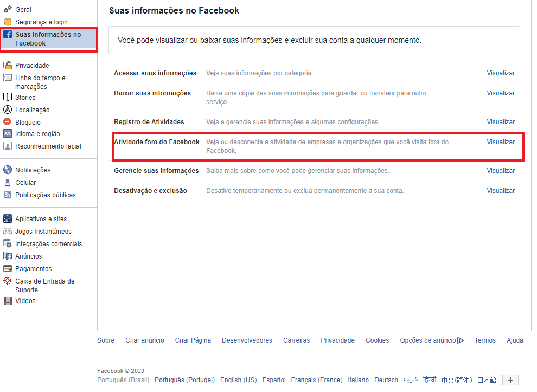Click Visualizar for Baixar suas informações
This screenshot has height=392, width=537.
pos(501,93)
